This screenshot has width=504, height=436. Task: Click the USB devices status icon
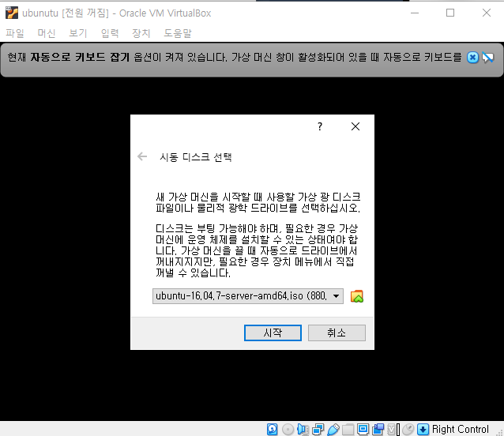(333, 429)
